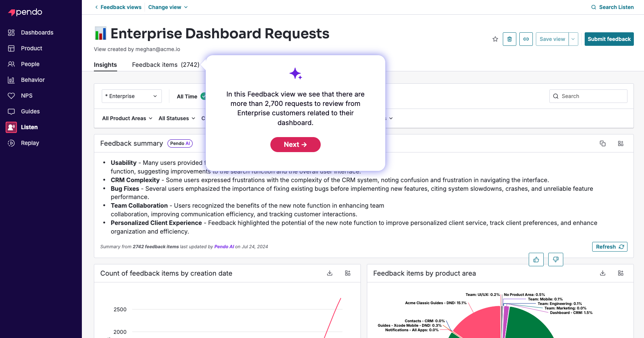The width and height of the screenshot is (644, 338).
Task: Give thumbs up to summary
Action: coord(536,260)
